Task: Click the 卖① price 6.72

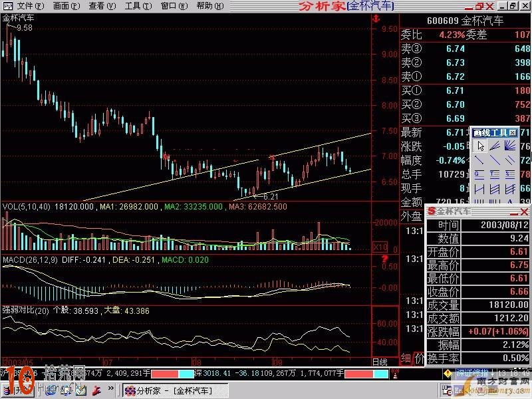Action: 456,76
